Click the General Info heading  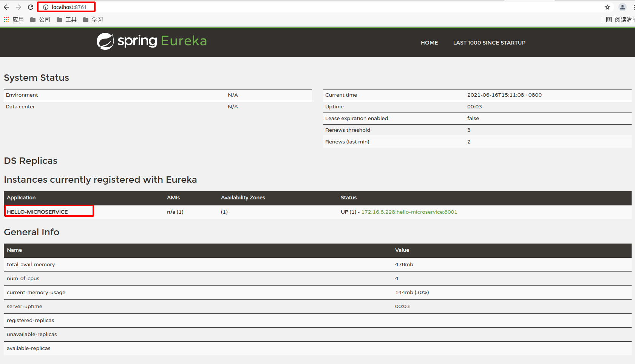coord(32,232)
